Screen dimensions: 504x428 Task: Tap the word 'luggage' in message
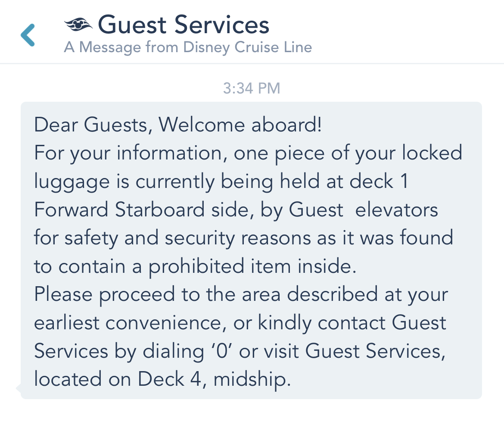click(72, 182)
